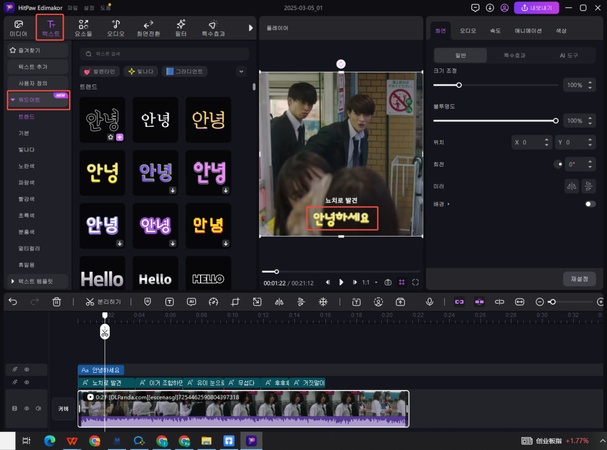Lock the main video track
This screenshot has width=607, height=450.
pyautogui.click(x=14, y=408)
